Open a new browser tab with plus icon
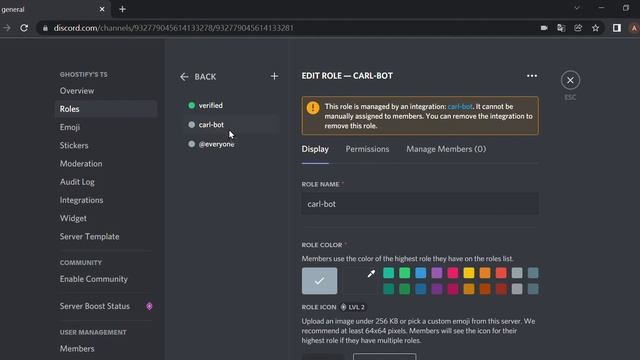The image size is (640, 360). pos(122,9)
